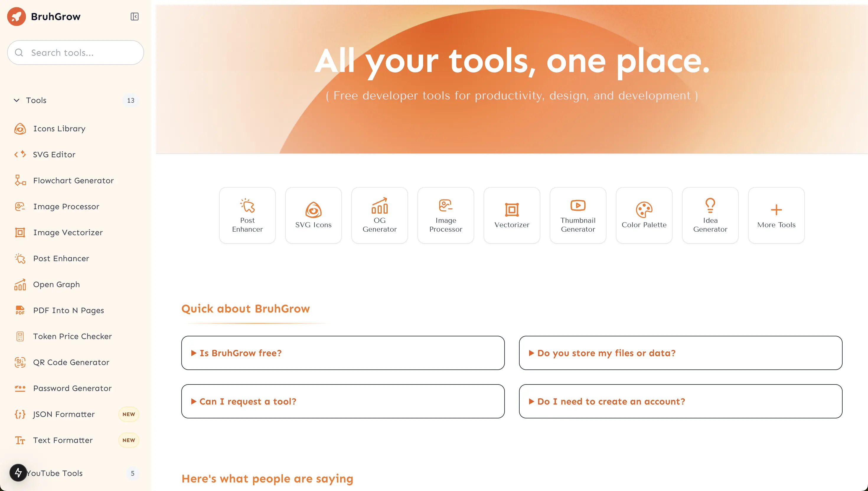Image resolution: width=868 pixels, height=491 pixels.
Task: Launch the Idea Generator lightbulb card
Action: 710,215
